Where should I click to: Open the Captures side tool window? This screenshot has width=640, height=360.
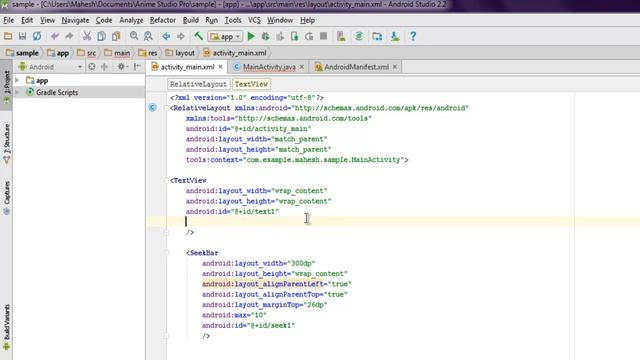[x=7, y=198]
